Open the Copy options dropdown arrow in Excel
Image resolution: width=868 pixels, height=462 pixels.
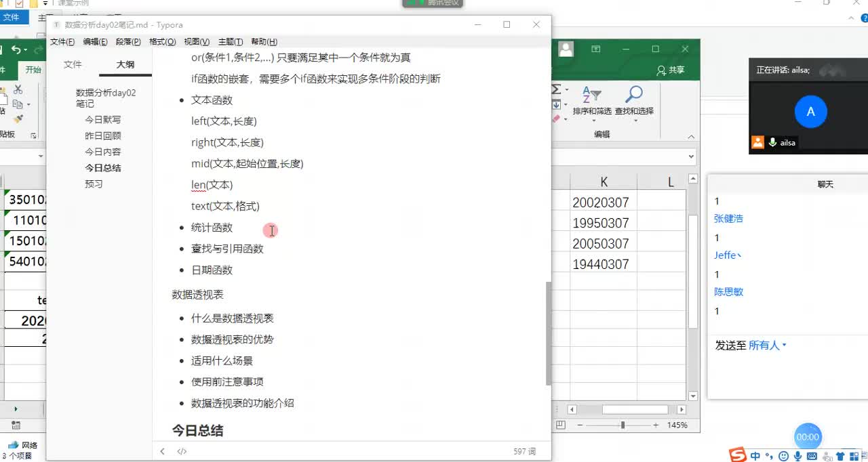[x=28, y=105]
